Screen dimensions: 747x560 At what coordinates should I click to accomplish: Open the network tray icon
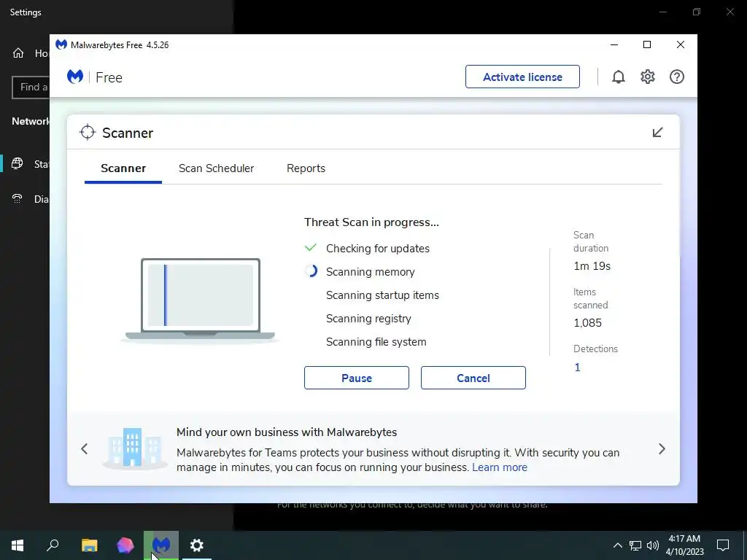[635, 545]
